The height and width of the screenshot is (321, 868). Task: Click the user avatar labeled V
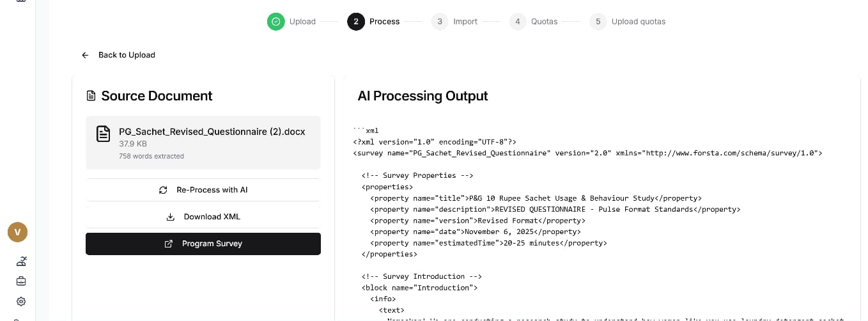(17, 232)
